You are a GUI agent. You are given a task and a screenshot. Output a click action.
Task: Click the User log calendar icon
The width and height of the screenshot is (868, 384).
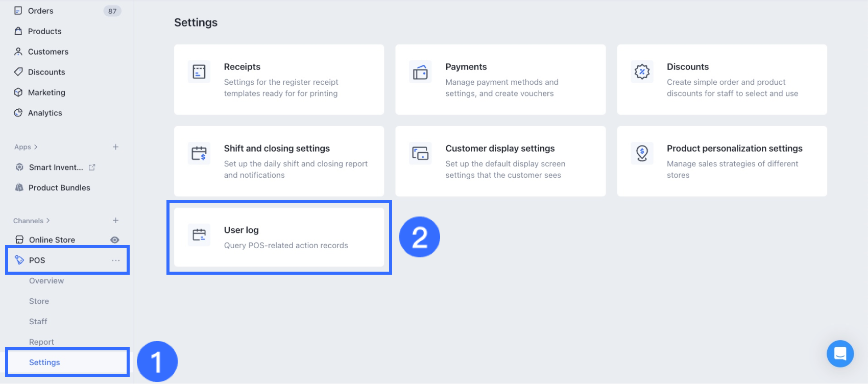199,235
